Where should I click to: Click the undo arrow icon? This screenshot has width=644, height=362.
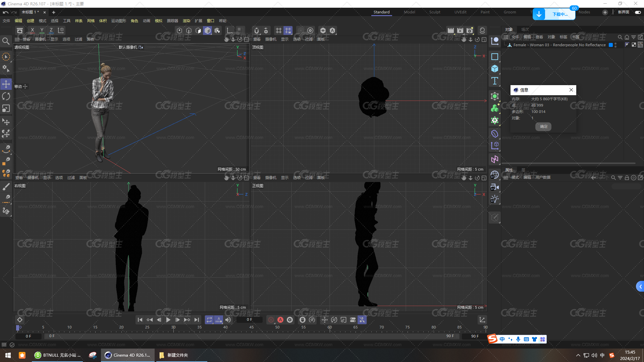[x=5, y=12]
